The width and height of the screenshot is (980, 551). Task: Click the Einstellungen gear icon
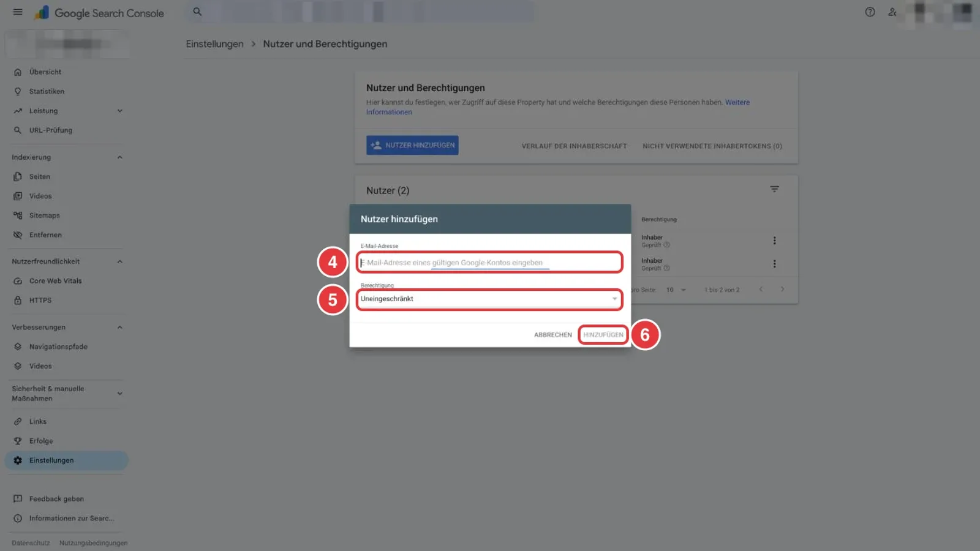[x=18, y=460]
